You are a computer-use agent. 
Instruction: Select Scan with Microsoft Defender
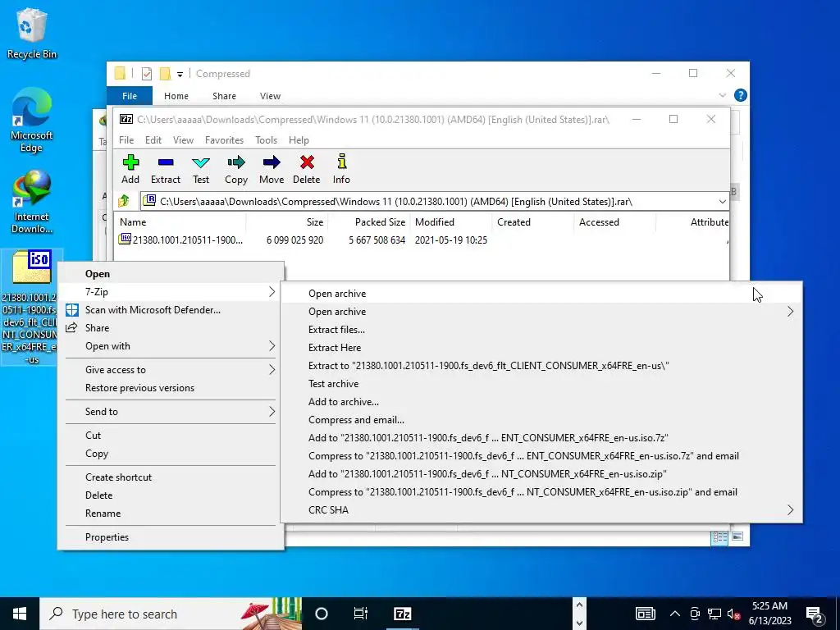tap(171, 309)
